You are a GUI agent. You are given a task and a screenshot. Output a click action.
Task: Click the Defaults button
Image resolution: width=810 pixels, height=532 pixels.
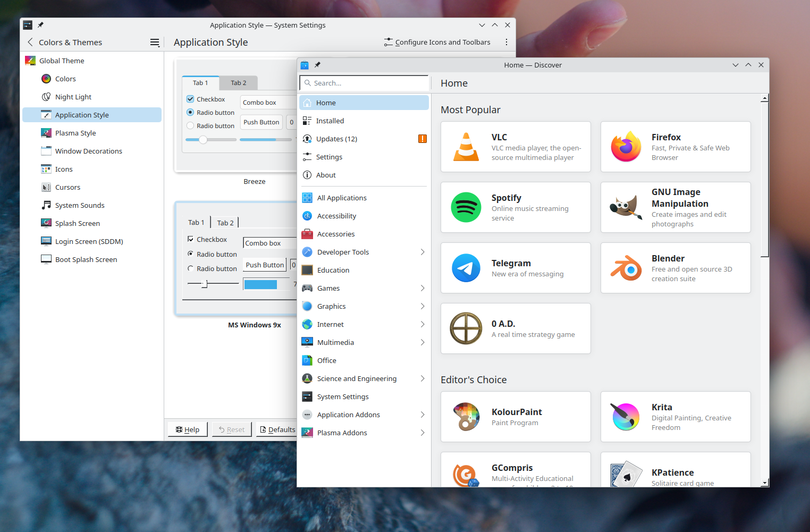(x=276, y=429)
